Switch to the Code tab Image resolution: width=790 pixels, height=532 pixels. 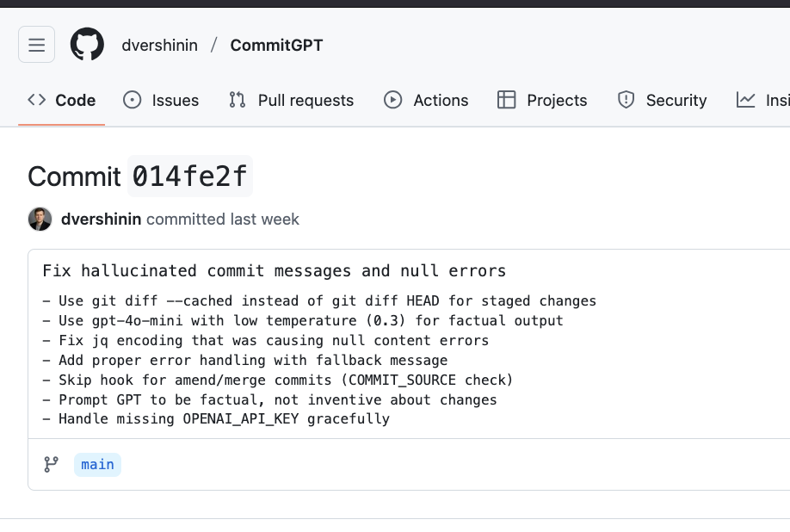[x=62, y=100]
